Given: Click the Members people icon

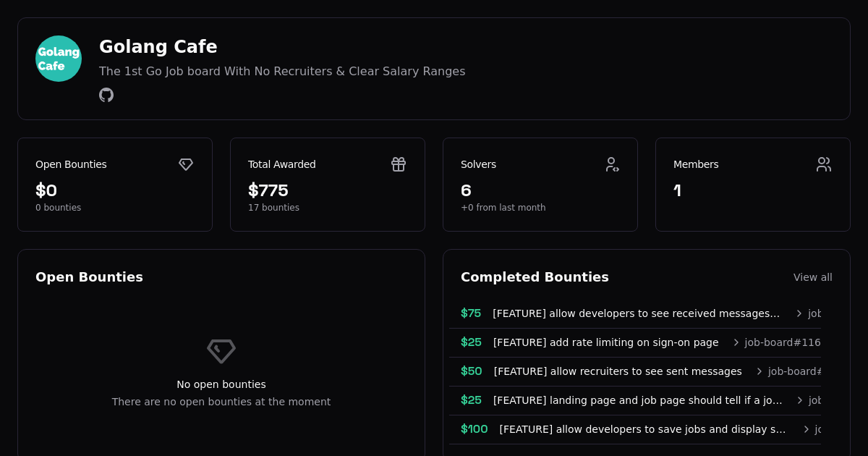Looking at the screenshot, I should click(824, 164).
